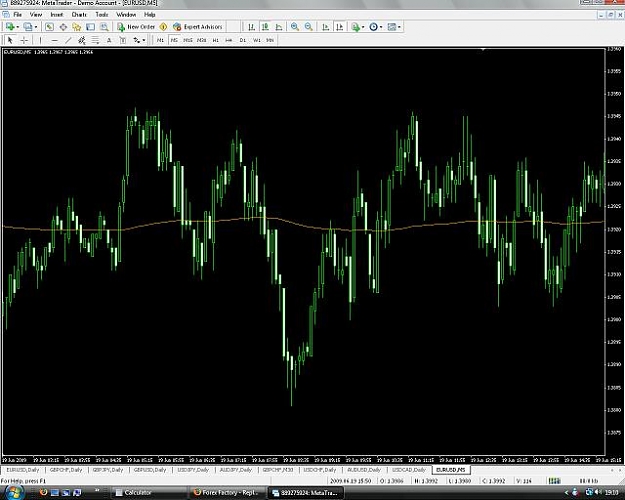
Task: Switch chart to M30 timeframe
Action: pyautogui.click(x=202, y=40)
